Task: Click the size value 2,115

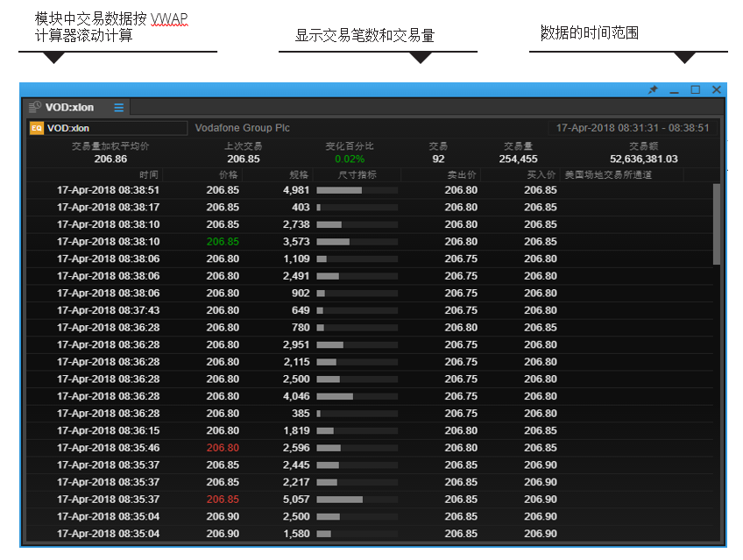Action: (296, 362)
